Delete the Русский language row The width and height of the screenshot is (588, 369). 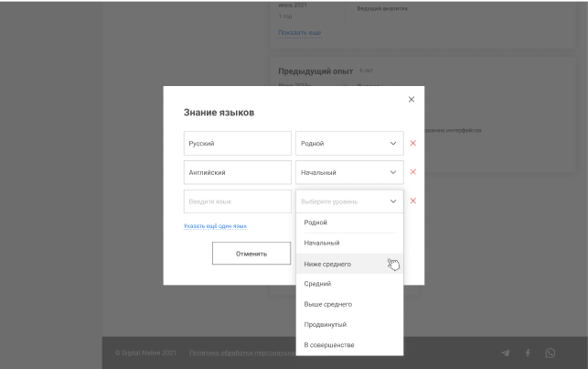coord(412,143)
